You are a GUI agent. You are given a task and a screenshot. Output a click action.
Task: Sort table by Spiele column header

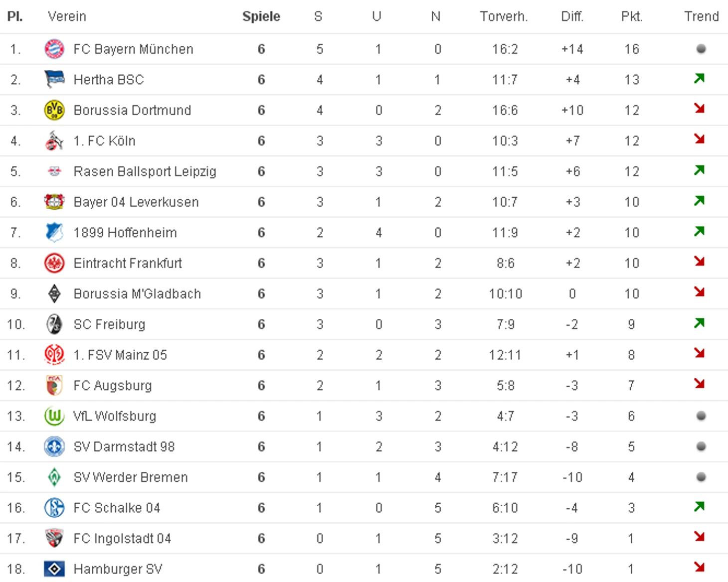261,16
